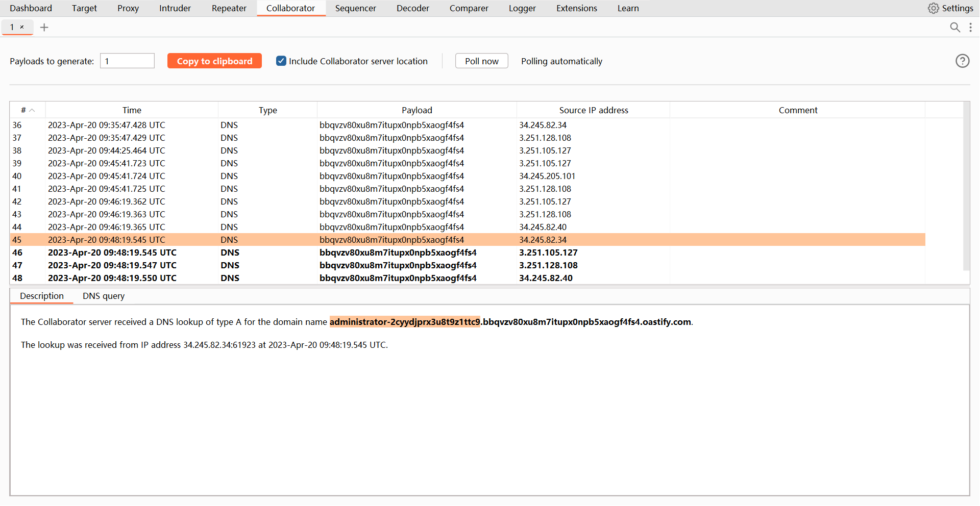The height and width of the screenshot is (506, 980).
Task: Sort table by Source IP address column
Action: coord(593,110)
